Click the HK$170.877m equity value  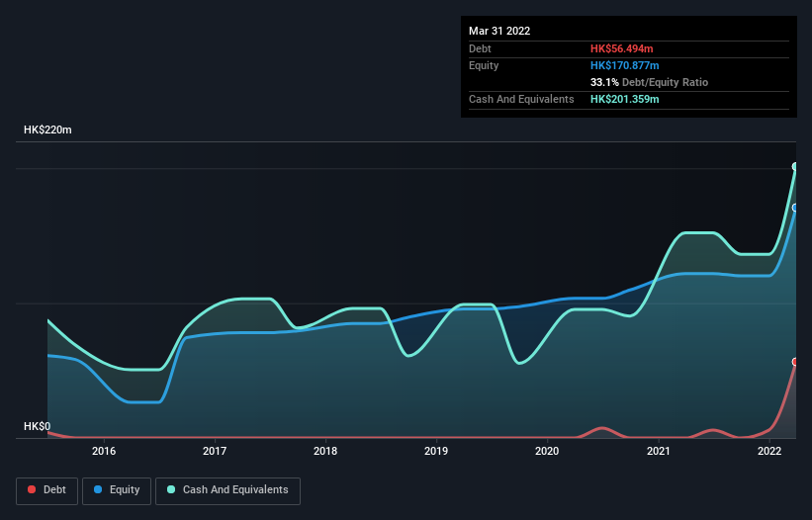(x=624, y=65)
